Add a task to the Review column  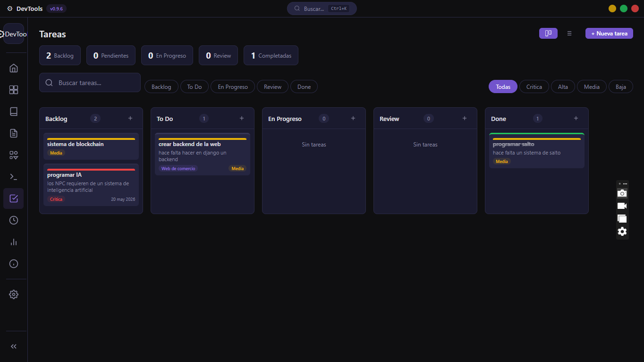[465, 119]
